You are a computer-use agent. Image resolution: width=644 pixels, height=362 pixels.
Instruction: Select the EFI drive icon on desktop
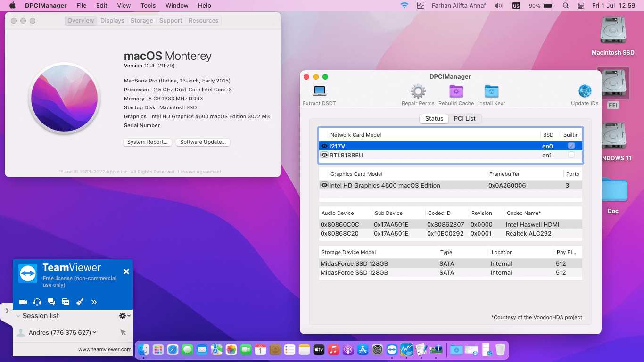[x=613, y=84]
